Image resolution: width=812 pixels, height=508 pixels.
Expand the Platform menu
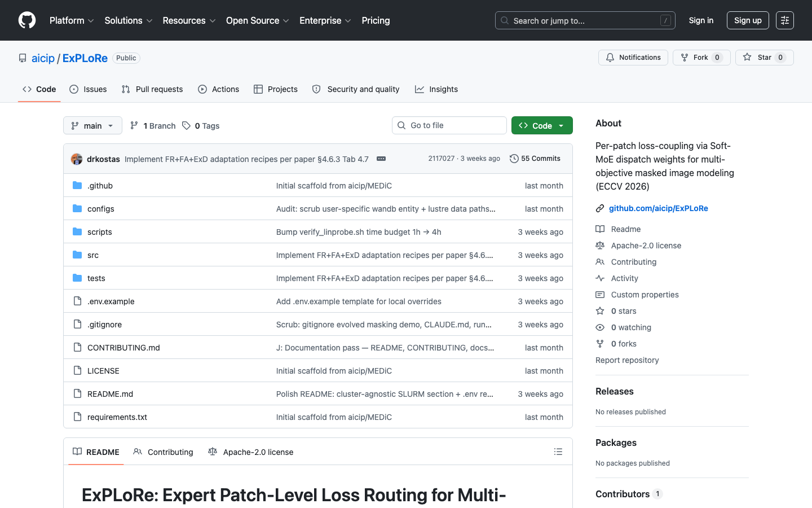72,20
